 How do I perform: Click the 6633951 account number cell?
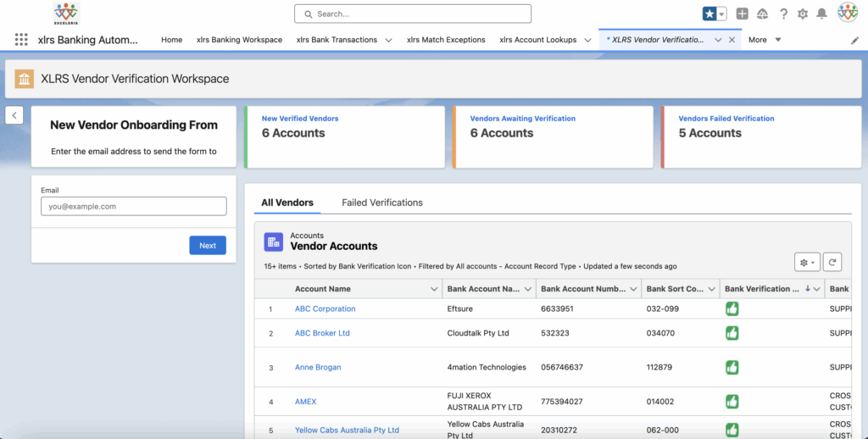tap(557, 308)
